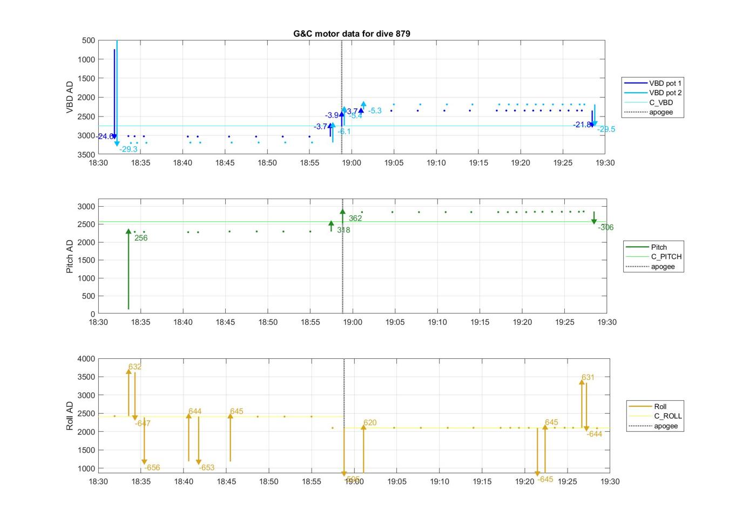The image size is (756, 532).
Task: Click the '-653' roll move label
Action: click(x=206, y=468)
